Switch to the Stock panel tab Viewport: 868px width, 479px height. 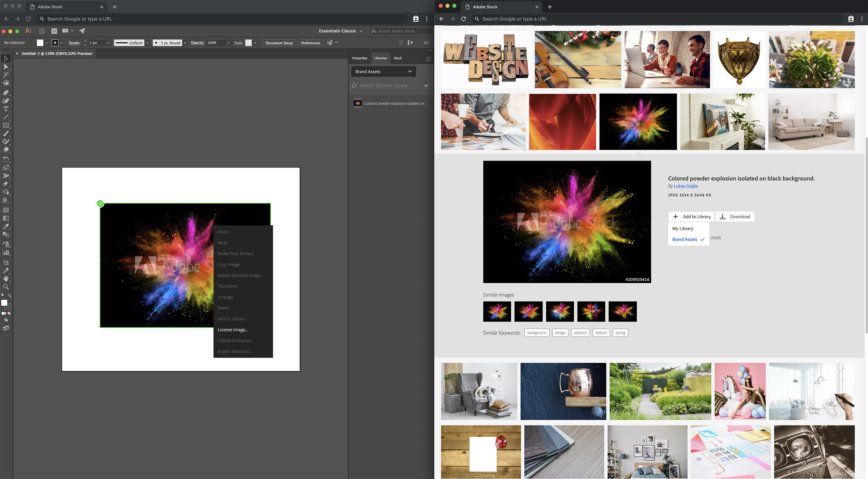tap(397, 58)
